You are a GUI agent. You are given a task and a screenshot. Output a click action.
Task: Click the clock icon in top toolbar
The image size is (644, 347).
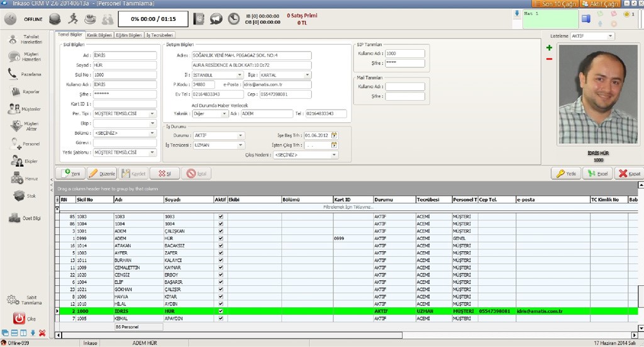point(233,19)
